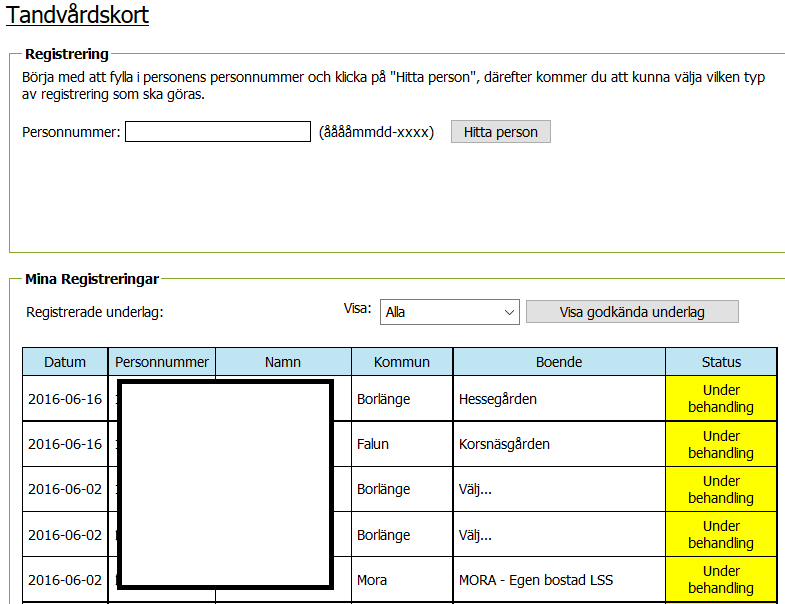Open the Visa dropdown showing Alla
The height and width of the screenshot is (604, 785).
pos(450,312)
